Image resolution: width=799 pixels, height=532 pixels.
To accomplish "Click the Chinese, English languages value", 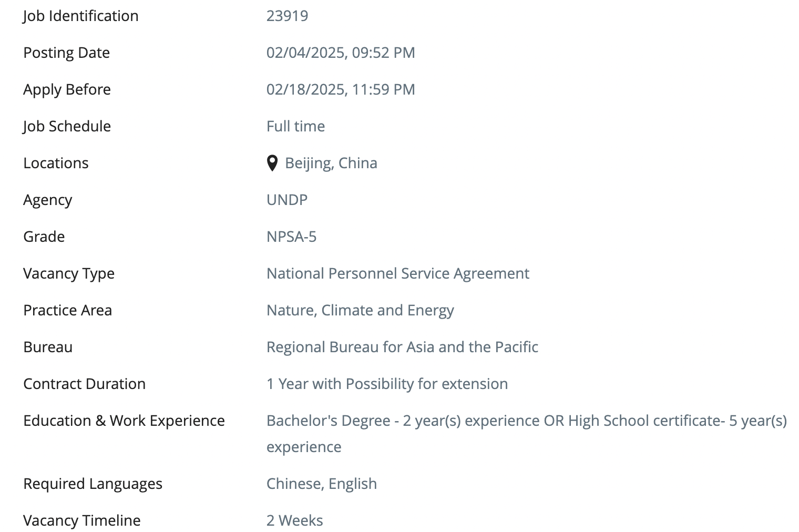I will (x=322, y=484).
